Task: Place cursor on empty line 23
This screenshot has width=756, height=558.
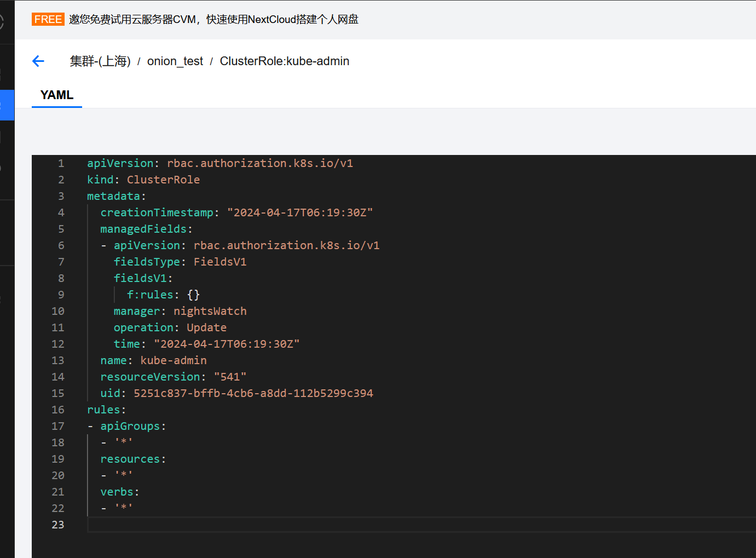Action: click(422, 525)
